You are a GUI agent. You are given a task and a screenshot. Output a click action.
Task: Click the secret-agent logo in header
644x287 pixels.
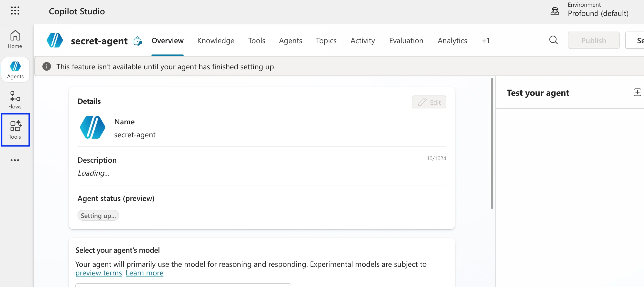pos(55,40)
